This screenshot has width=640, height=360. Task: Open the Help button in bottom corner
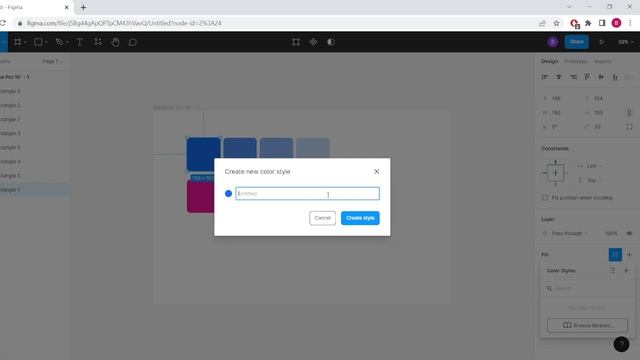coord(621,344)
